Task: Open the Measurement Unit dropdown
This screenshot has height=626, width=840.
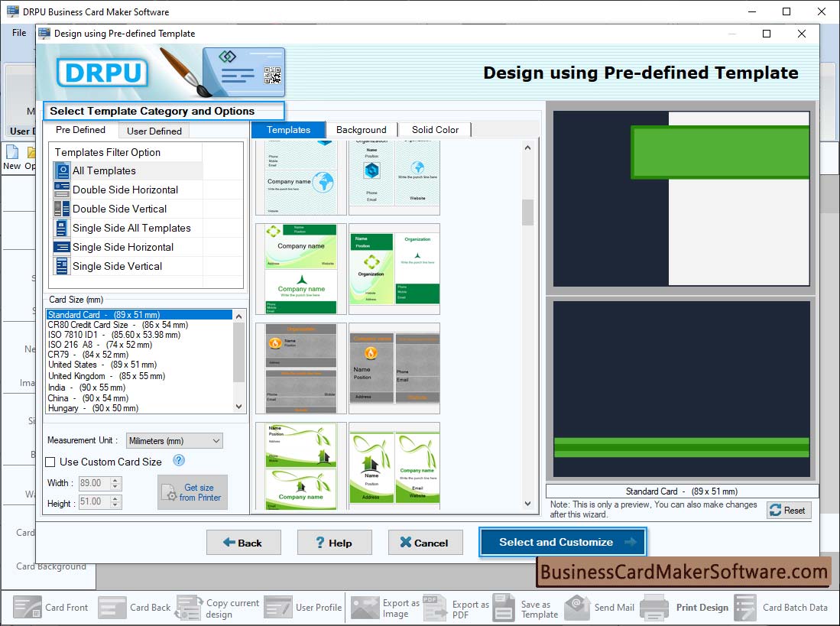Action: coord(174,441)
